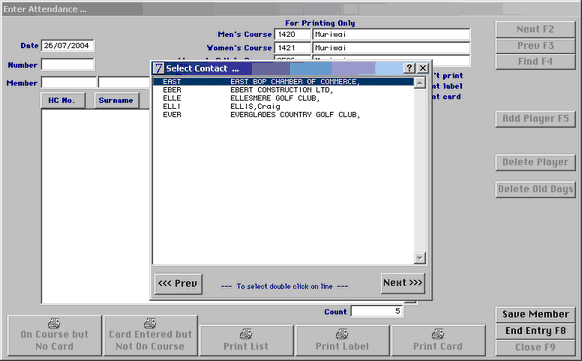
Task: Click the Date field showing 26/07/2004
Action: coord(68,46)
